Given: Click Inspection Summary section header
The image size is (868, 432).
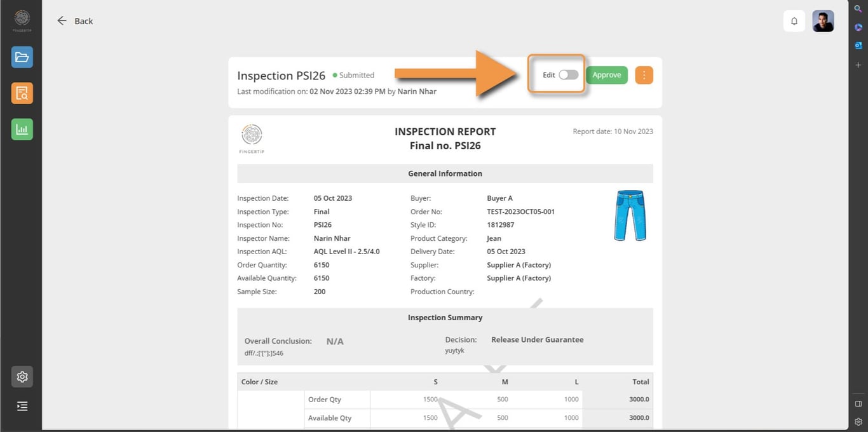Looking at the screenshot, I should pyautogui.click(x=445, y=318).
